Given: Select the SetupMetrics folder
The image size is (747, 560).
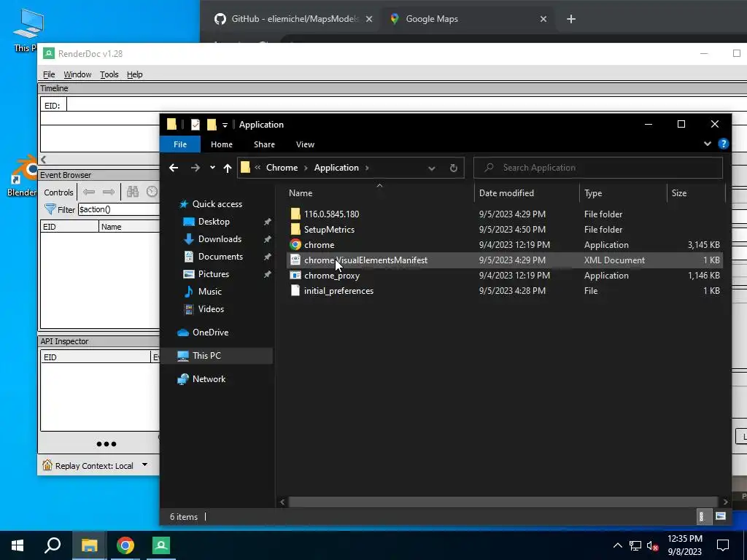Looking at the screenshot, I should [329, 230].
